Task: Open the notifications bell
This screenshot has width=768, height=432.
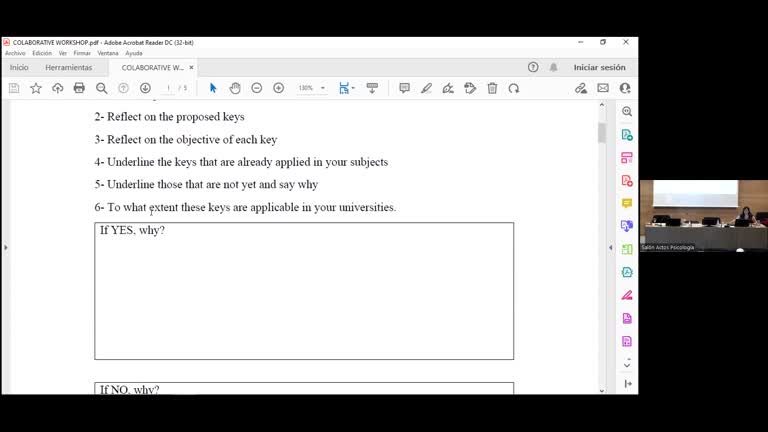Action: pos(553,67)
